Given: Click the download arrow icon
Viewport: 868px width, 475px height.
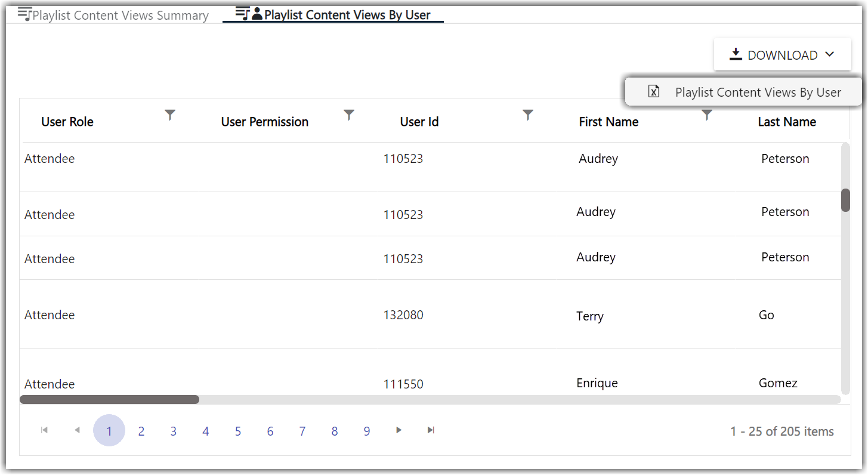Looking at the screenshot, I should click(x=736, y=55).
